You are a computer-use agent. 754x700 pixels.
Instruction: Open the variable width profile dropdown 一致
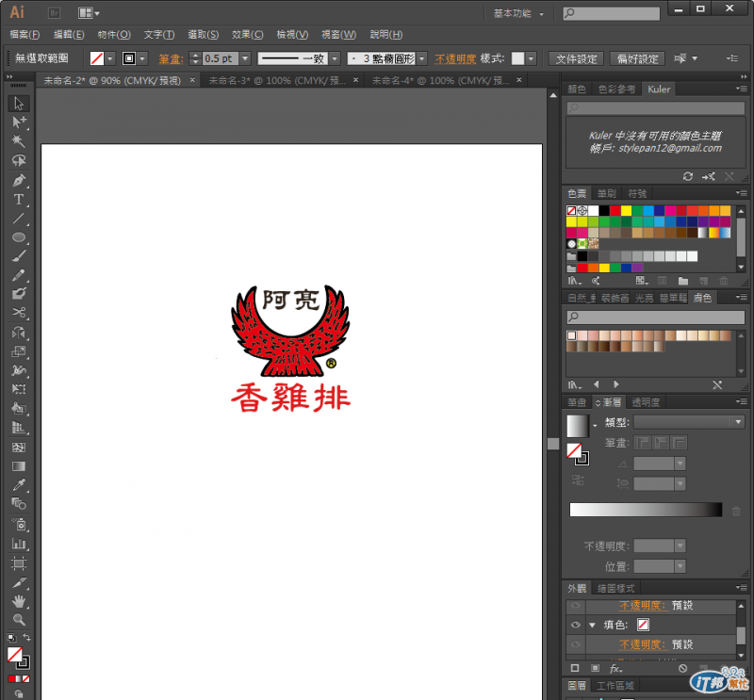pos(335,58)
